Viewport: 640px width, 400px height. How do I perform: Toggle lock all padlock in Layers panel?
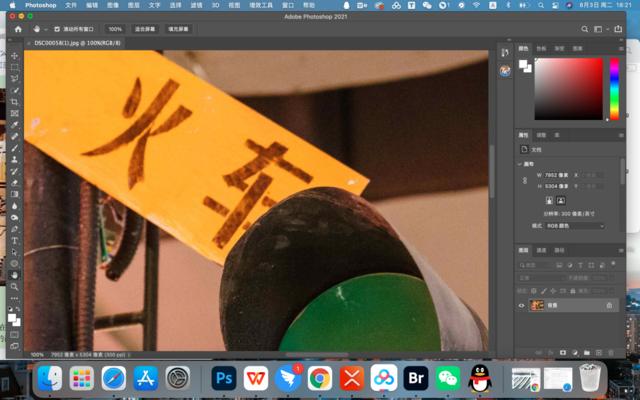click(573, 291)
